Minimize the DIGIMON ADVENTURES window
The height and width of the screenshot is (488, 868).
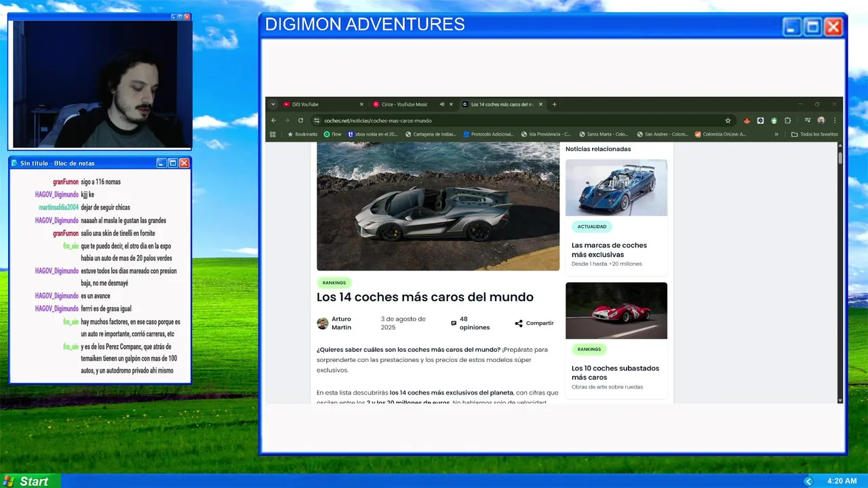tap(791, 27)
